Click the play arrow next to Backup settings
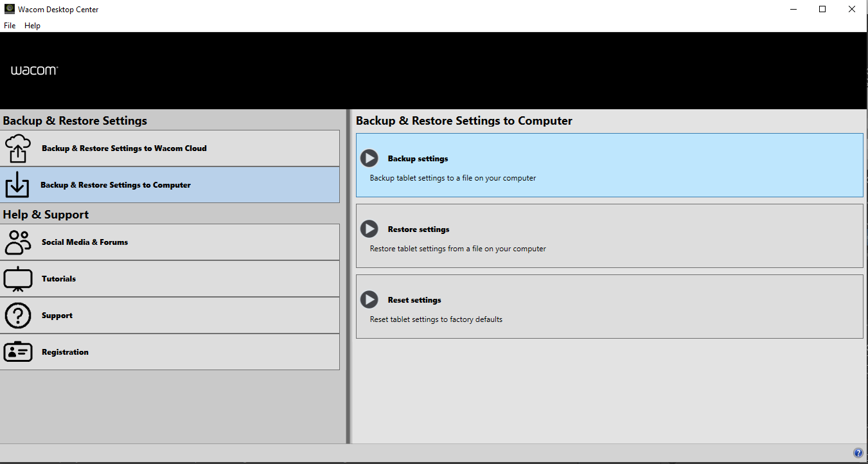This screenshot has height=464, width=868. [369, 158]
